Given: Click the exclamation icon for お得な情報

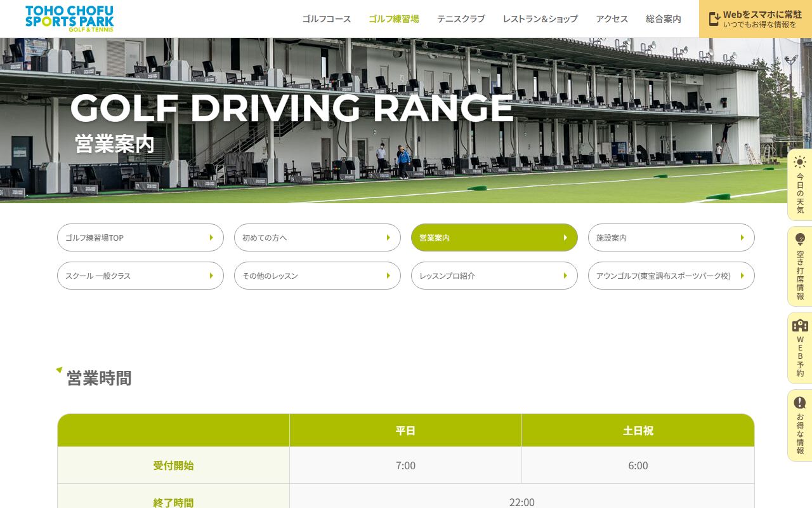Looking at the screenshot, I should pyautogui.click(x=800, y=403).
